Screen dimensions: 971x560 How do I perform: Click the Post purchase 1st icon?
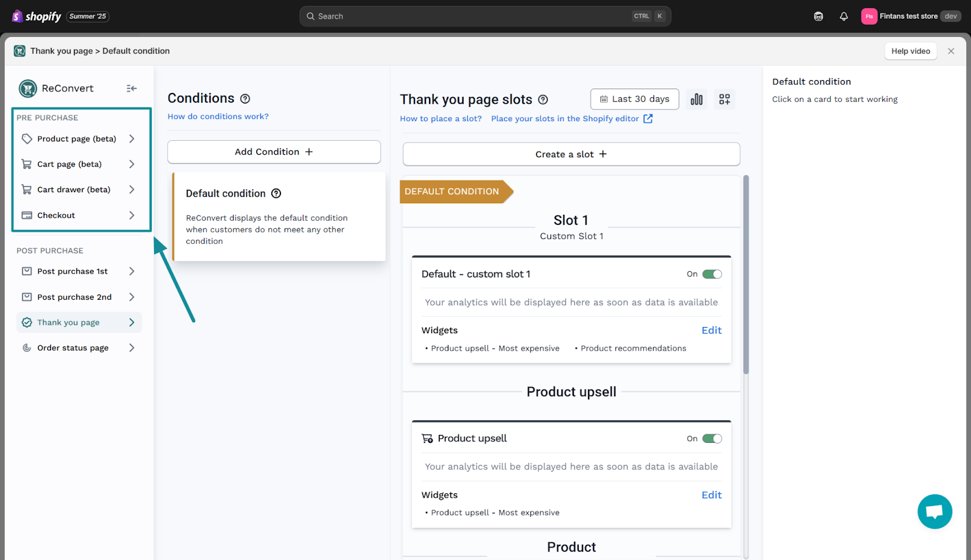[27, 271]
